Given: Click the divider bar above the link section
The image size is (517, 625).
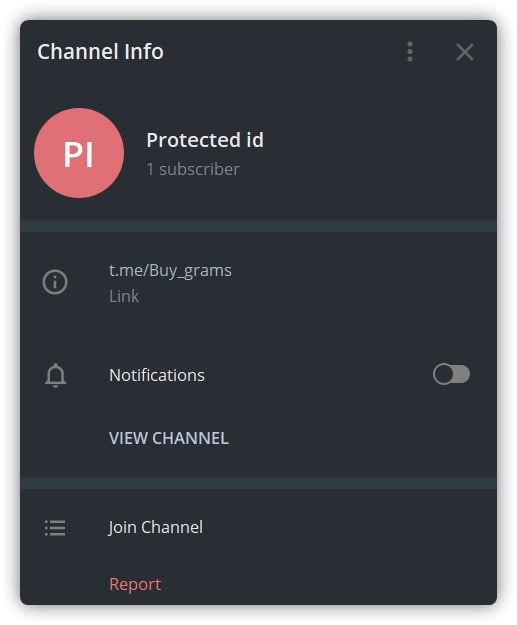Looking at the screenshot, I should point(258,226).
